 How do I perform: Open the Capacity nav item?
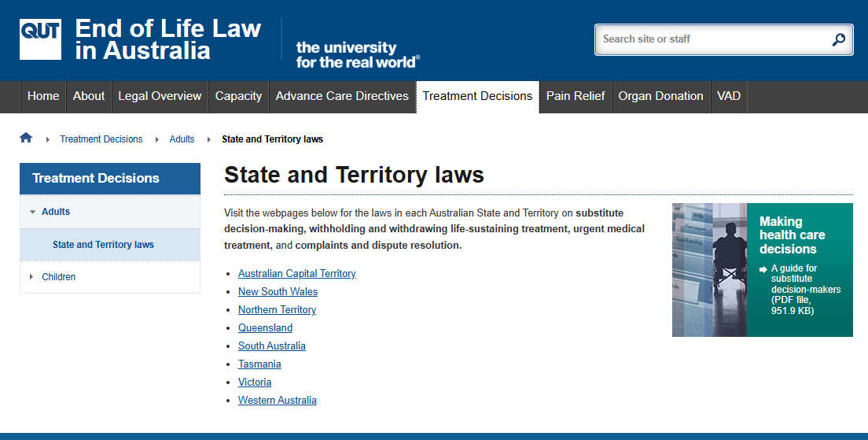pyautogui.click(x=238, y=97)
